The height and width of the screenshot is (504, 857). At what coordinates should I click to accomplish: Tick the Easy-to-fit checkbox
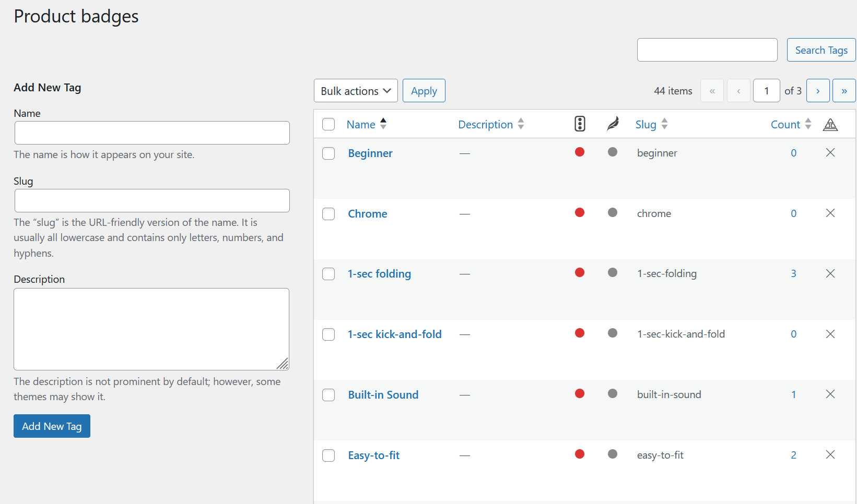328,455
